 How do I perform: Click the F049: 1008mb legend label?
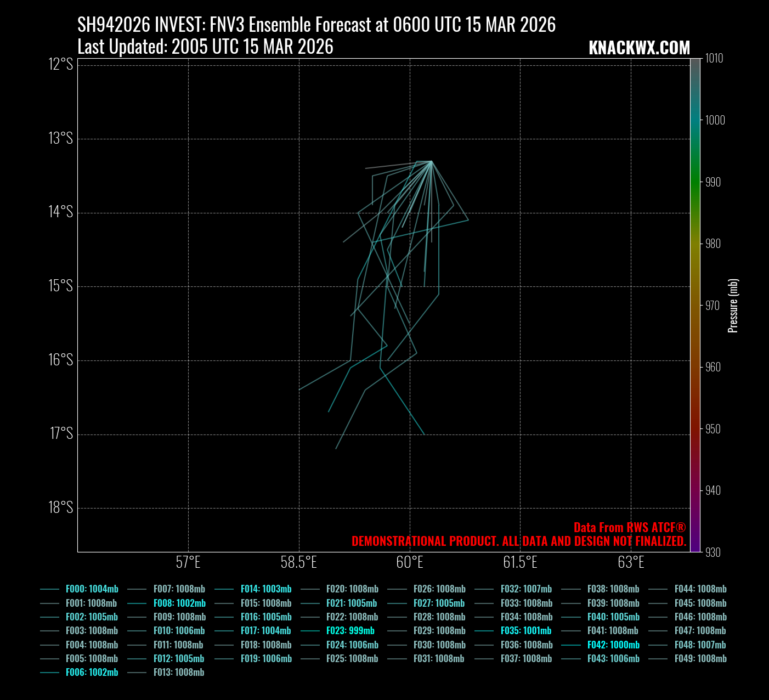point(700,659)
